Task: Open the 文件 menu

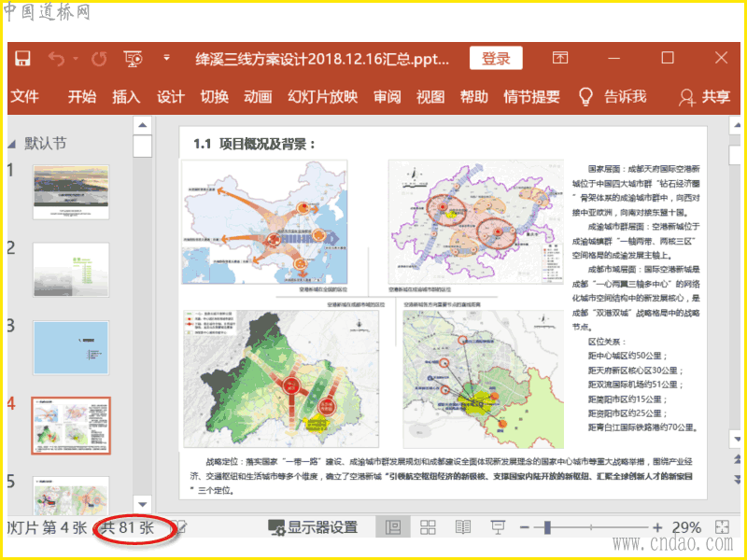Action: pyautogui.click(x=24, y=97)
